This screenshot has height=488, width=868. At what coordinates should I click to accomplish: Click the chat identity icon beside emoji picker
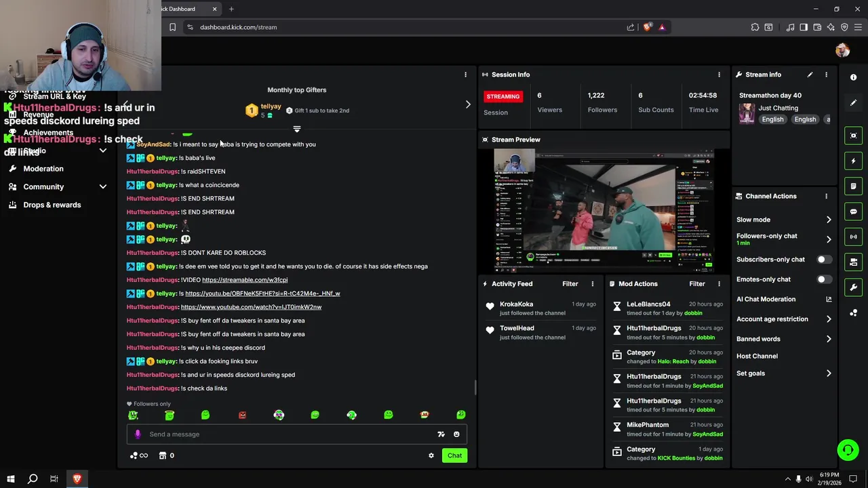[x=441, y=434]
